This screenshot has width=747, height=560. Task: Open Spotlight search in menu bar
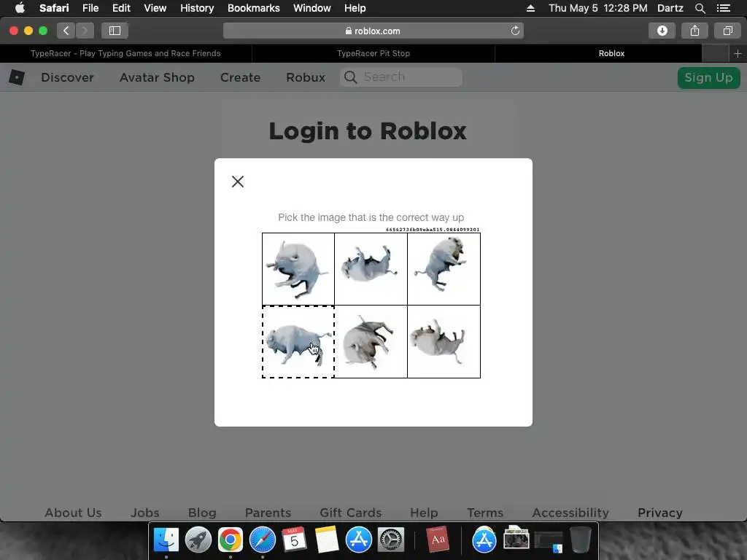[x=700, y=8]
